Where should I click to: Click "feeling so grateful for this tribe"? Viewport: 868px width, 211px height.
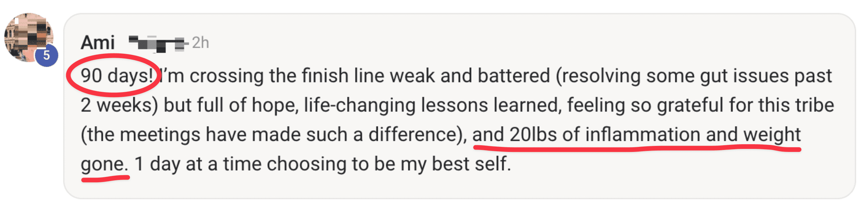[701, 105]
